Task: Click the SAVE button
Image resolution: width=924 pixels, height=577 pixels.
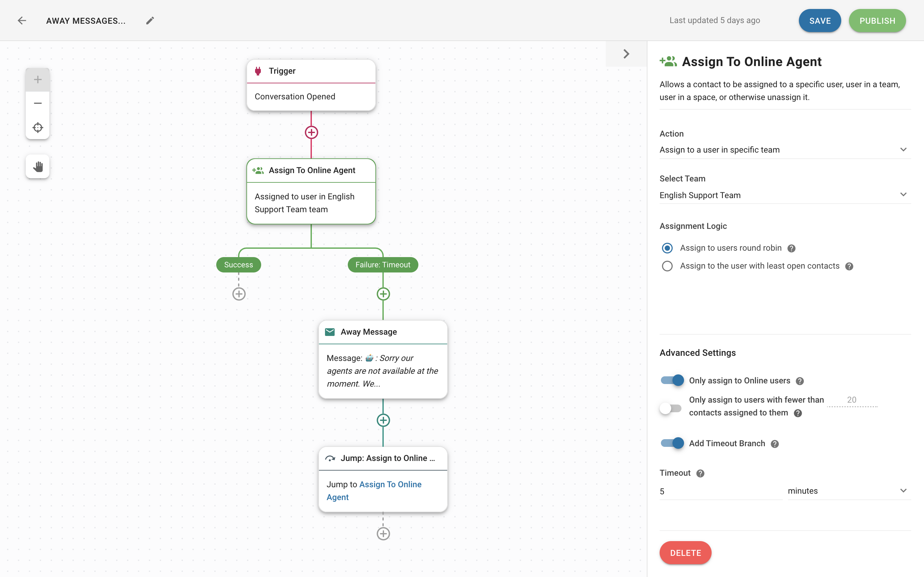Action: [819, 21]
